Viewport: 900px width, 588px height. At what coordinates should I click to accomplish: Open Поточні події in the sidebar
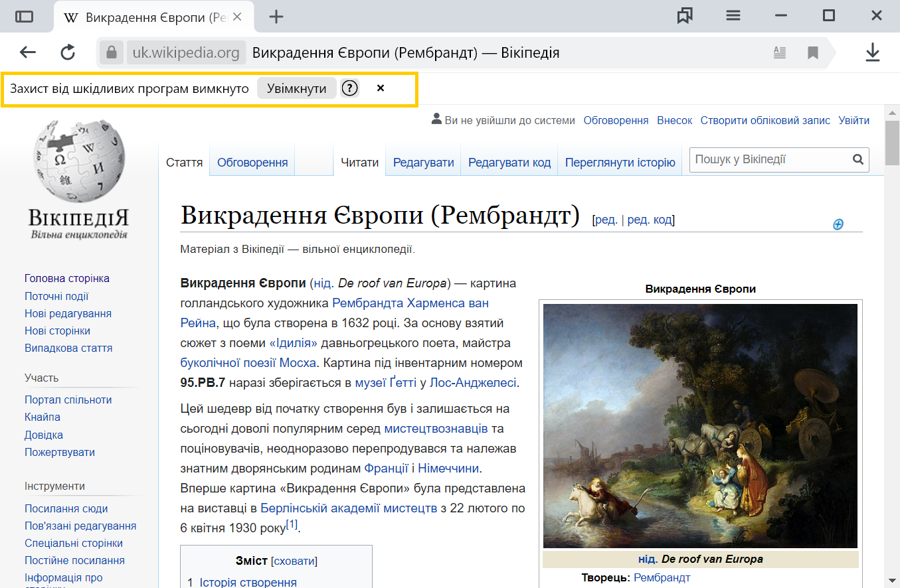(x=56, y=297)
